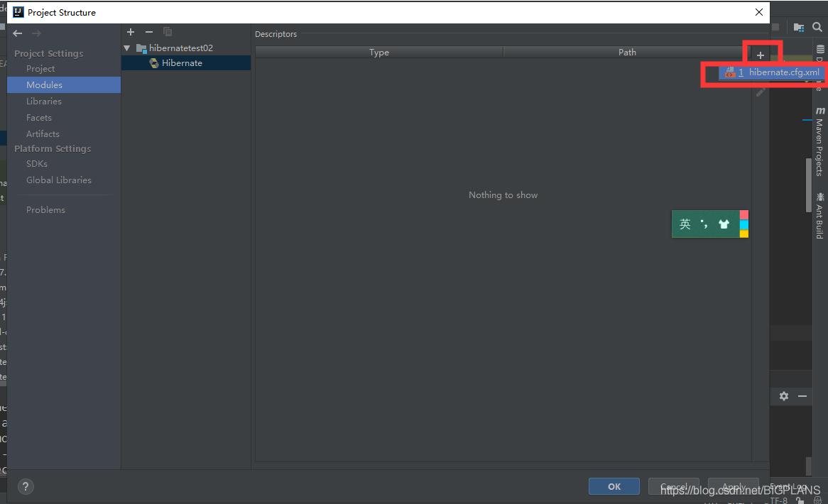Open the search magnifier in IDE window

pos(817,27)
